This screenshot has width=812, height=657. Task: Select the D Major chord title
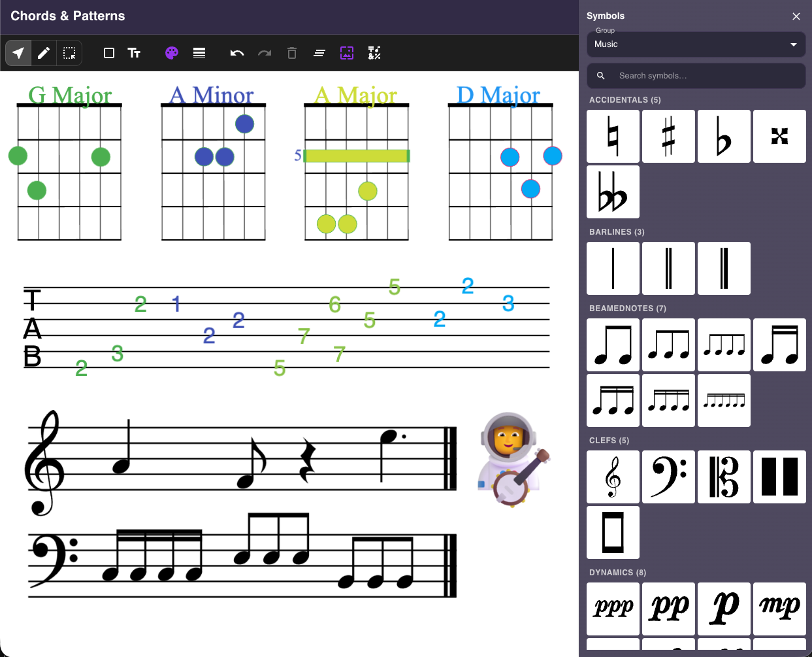tap(498, 95)
